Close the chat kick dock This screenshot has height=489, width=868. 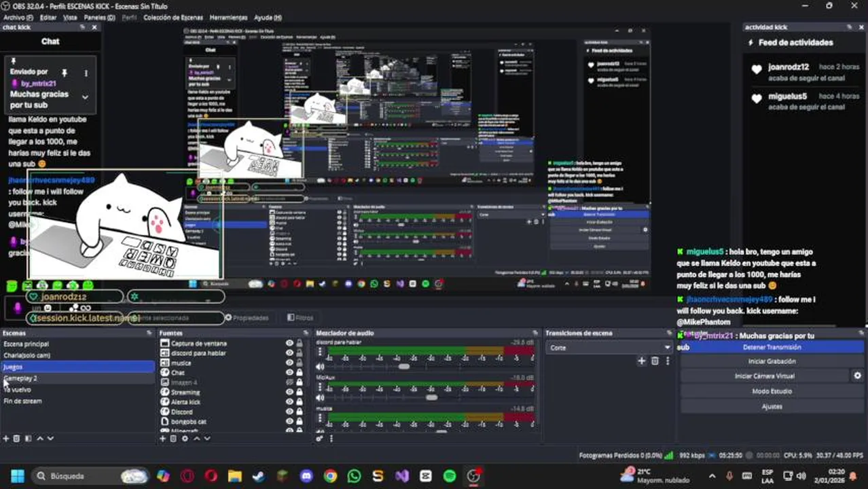94,27
